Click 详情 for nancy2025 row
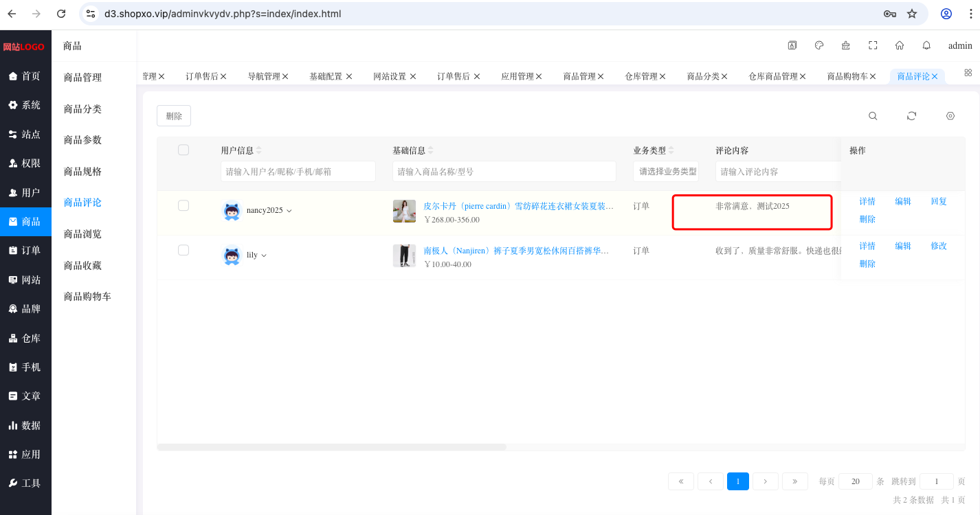Image resolution: width=980 pixels, height=515 pixels. [x=867, y=201]
